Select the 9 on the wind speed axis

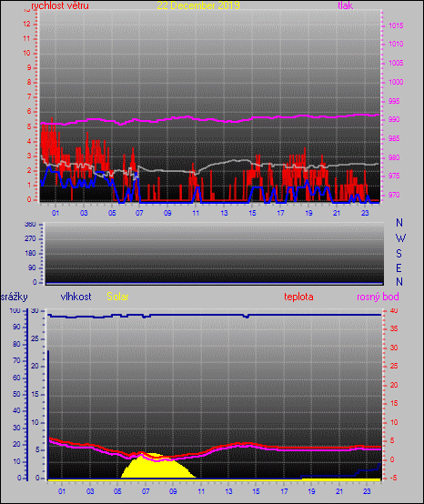28,67
